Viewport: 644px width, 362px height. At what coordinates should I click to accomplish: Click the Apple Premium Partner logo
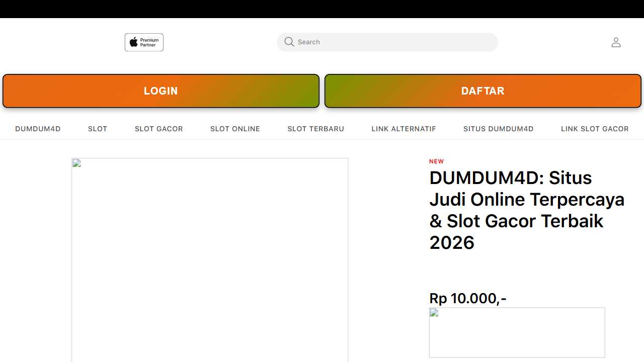[144, 42]
